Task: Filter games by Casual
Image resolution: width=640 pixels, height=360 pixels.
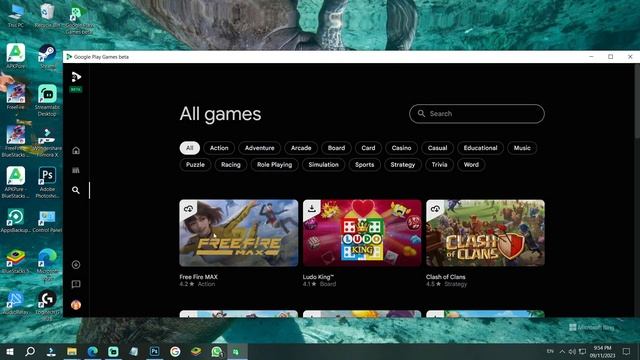Action: tap(437, 148)
